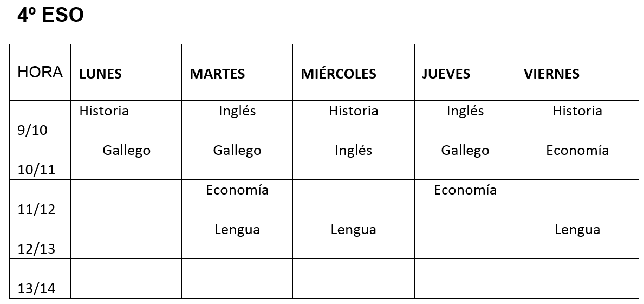Viewport: 644px width, 304px height.
Task: Click the MIÉRCOLES column header
Action: coord(339,74)
